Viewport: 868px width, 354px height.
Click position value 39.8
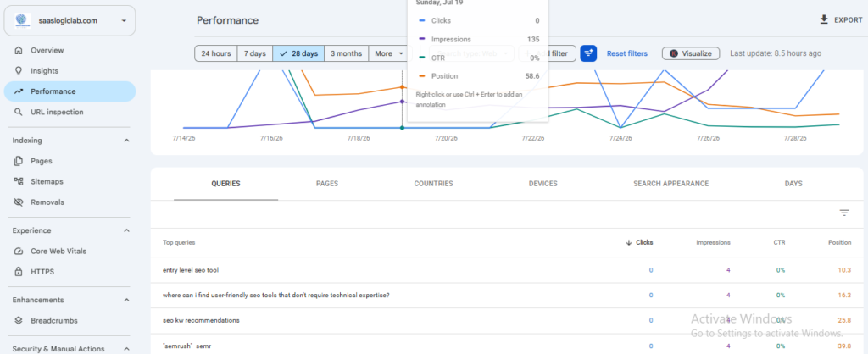click(x=844, y=346)
